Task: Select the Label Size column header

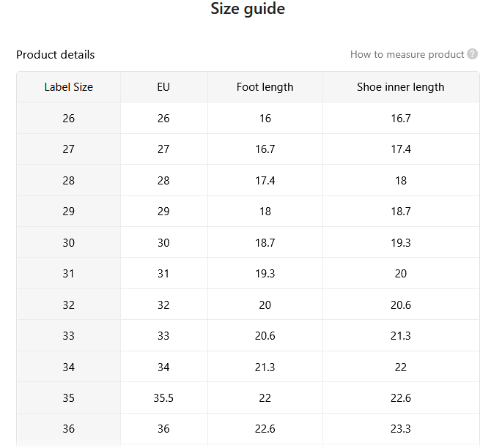Action: tap(69, 87)
